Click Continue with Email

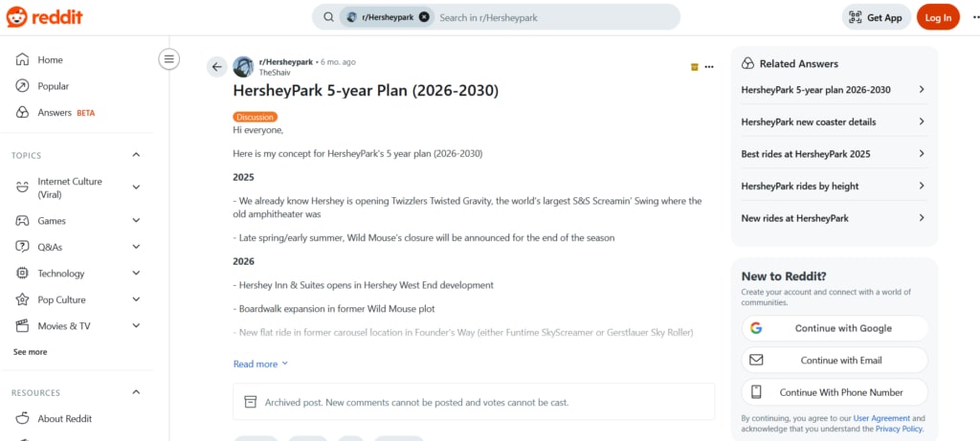[835, 361]
